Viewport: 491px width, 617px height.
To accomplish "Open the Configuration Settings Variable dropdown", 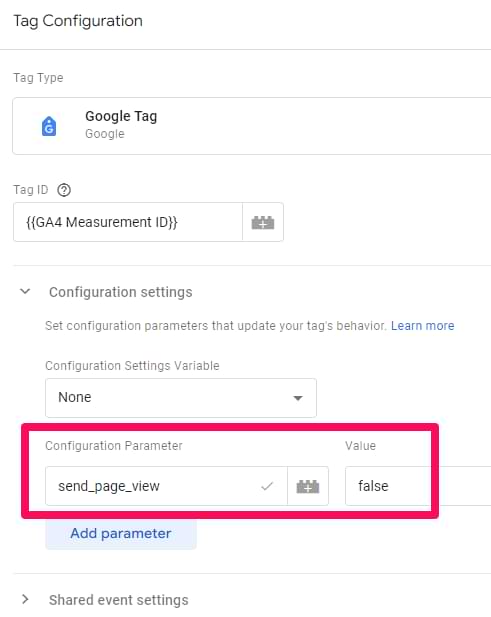I will click(181, 398).
